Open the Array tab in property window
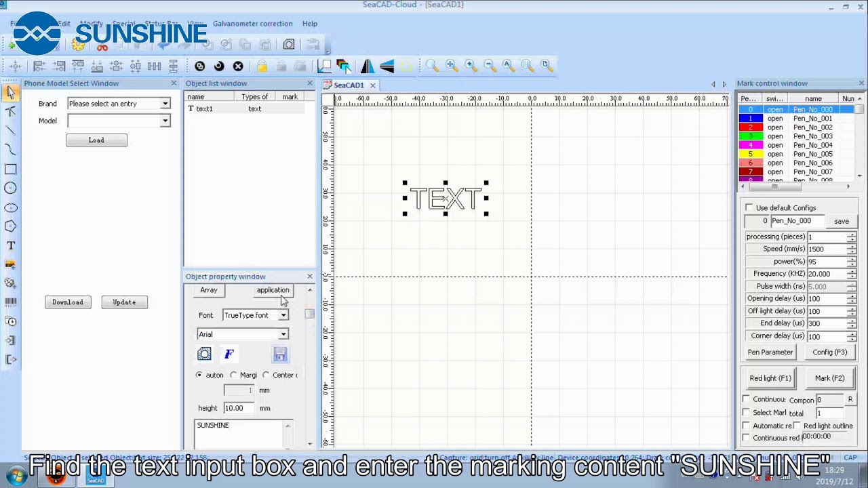Viewport: 868px width, 488px height. 208,290
